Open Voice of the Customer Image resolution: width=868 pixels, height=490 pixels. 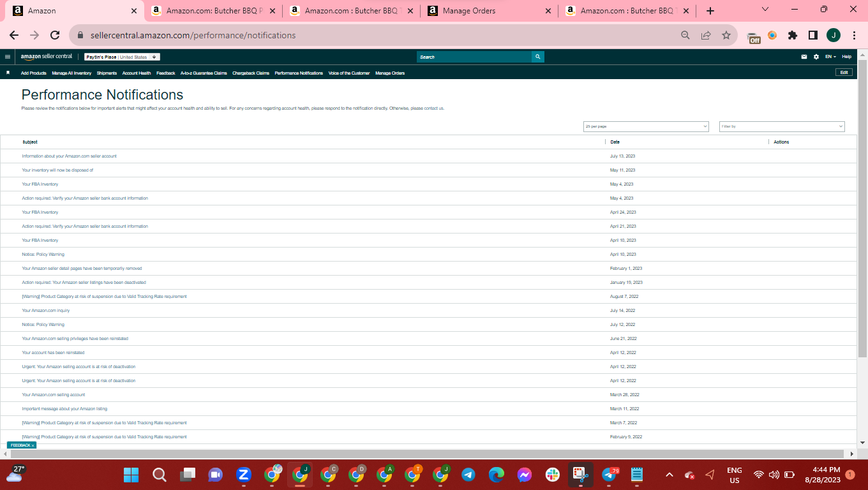349,73
